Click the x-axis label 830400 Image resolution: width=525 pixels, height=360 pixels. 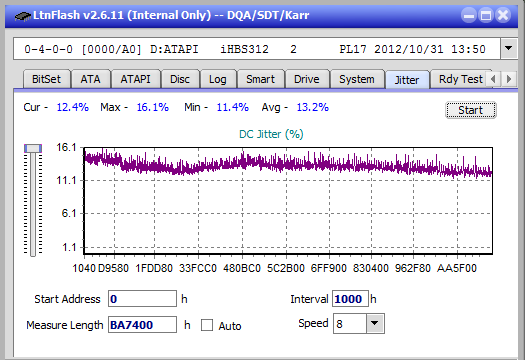coord(371,268)
